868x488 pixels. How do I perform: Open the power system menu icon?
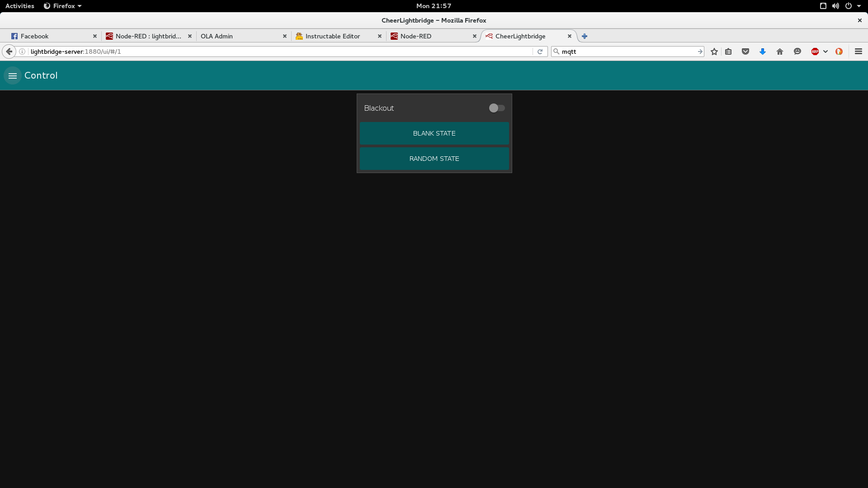pyautogui.click(x=849, y=6)
